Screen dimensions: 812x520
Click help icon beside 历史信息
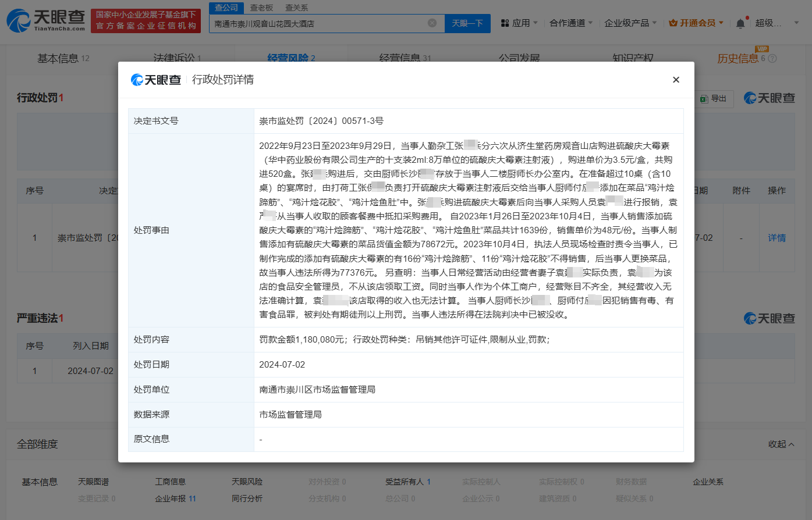772,59
